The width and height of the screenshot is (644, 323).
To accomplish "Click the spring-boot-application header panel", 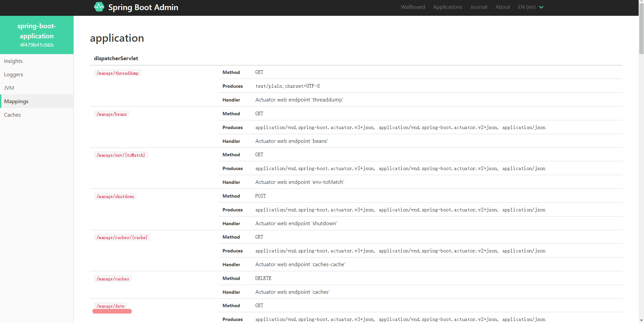I will coord(37,35).
